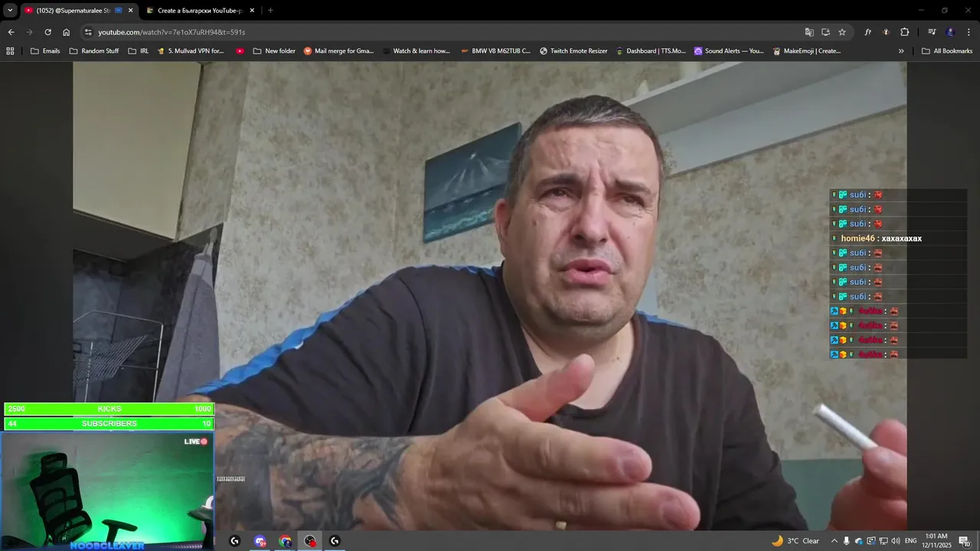Open media controls music-note icon
Image resolution: width=980 pixels, height=551 pixels.
[x=932, y=32]
